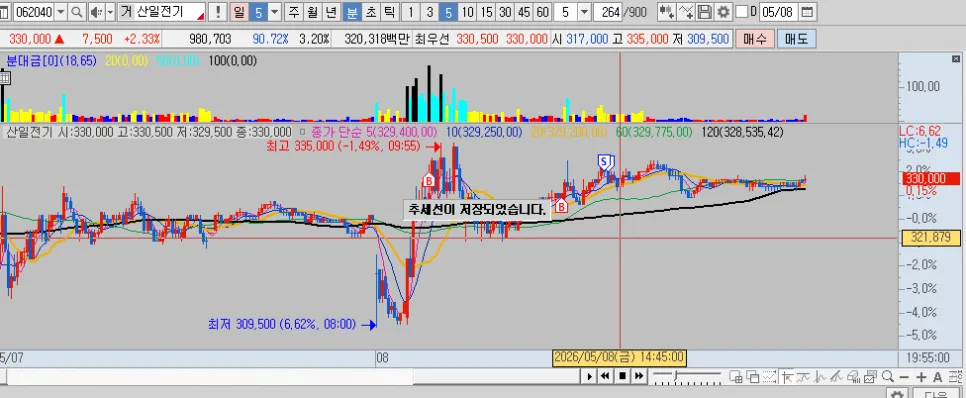
Task: Click the add sub-chart grid icon
Action: (x=736, y=376)
